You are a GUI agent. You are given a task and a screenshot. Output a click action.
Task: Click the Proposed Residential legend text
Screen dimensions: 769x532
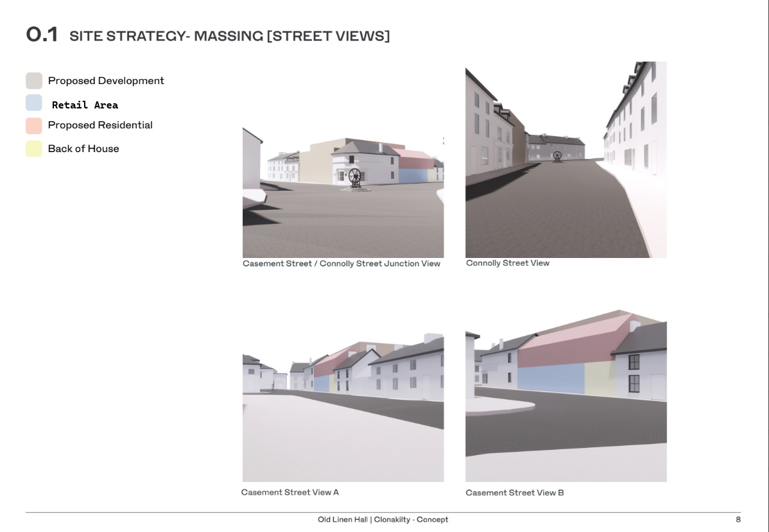[100, 125]
